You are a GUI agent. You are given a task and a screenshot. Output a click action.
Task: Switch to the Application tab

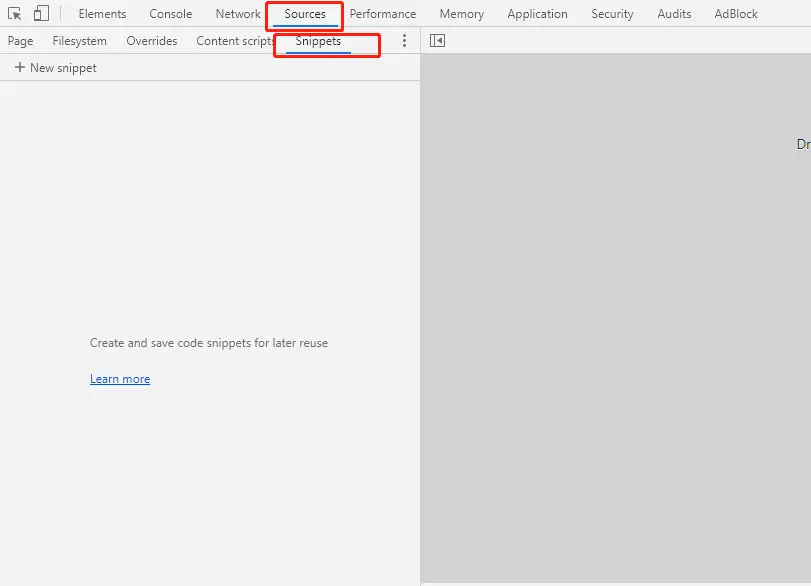(x=537, y=14)
